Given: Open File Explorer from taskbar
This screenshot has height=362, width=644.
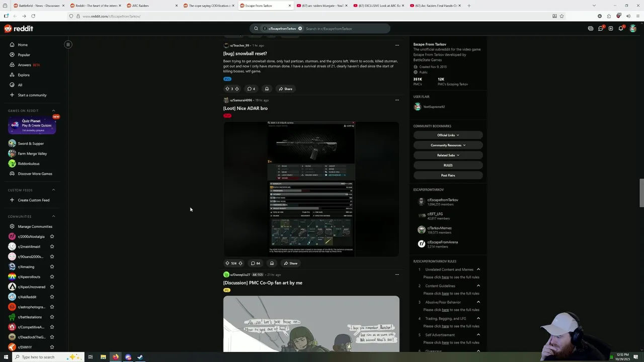Looking at the screenshot, I should coord(103,357).
